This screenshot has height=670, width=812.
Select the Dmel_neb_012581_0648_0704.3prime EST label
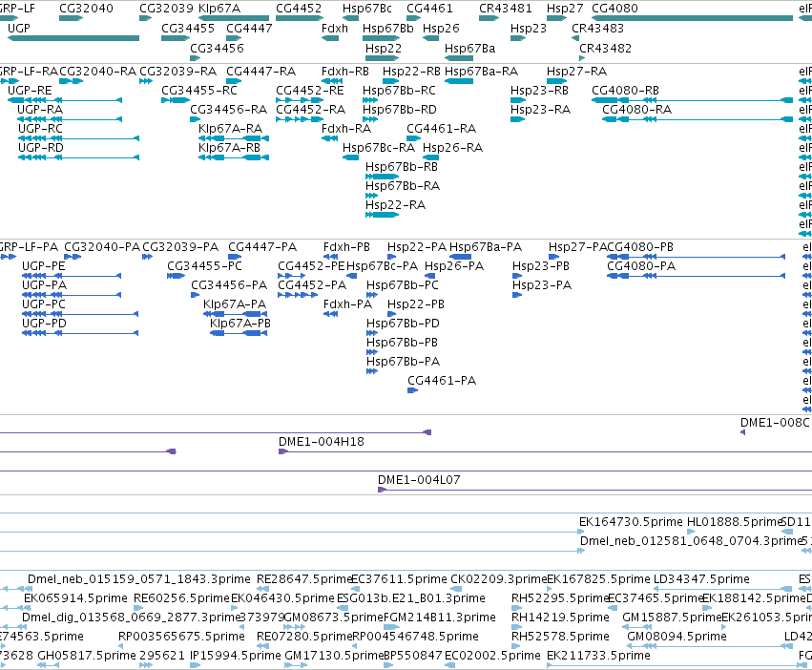[x=690, y=541]
